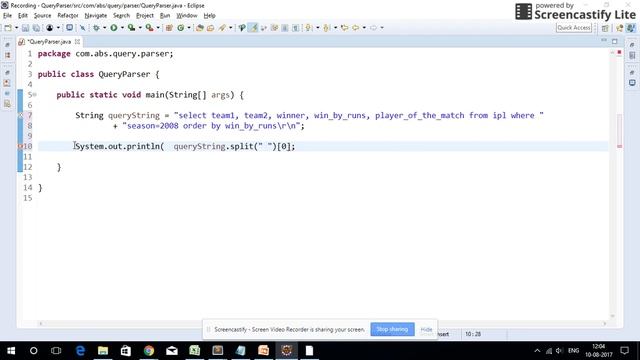Click the Search flashlight toolbar icon

coord(222,28)
